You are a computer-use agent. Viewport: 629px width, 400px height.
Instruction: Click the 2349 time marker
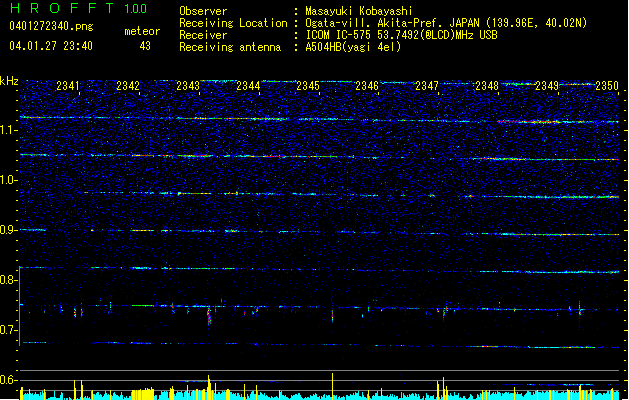547,85
